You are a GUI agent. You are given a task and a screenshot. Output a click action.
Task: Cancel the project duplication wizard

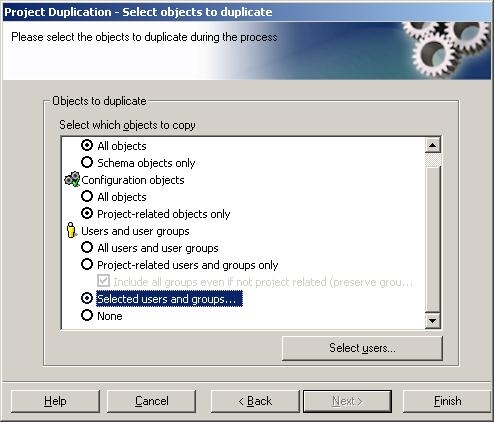(151, 401)
